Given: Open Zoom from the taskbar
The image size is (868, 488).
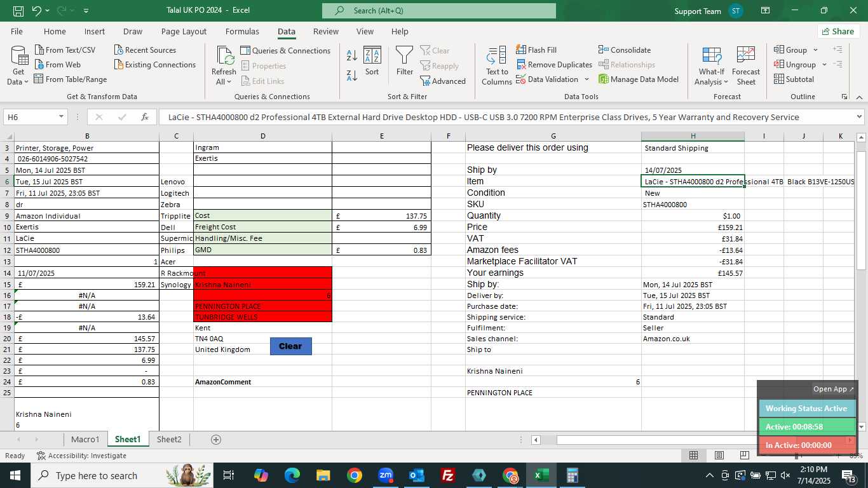Looking at the screenshot, I should point(386,475).
